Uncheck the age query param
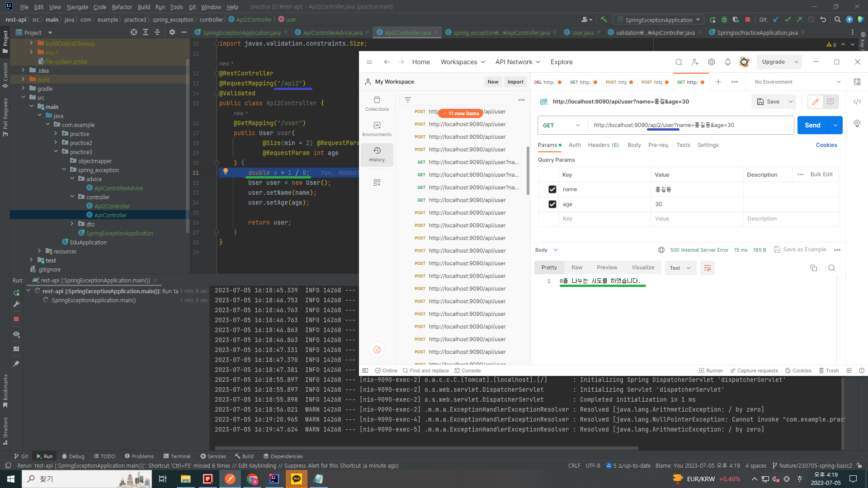Image resolution: width=868 pixels, height=488 pixels. point(552,204)
